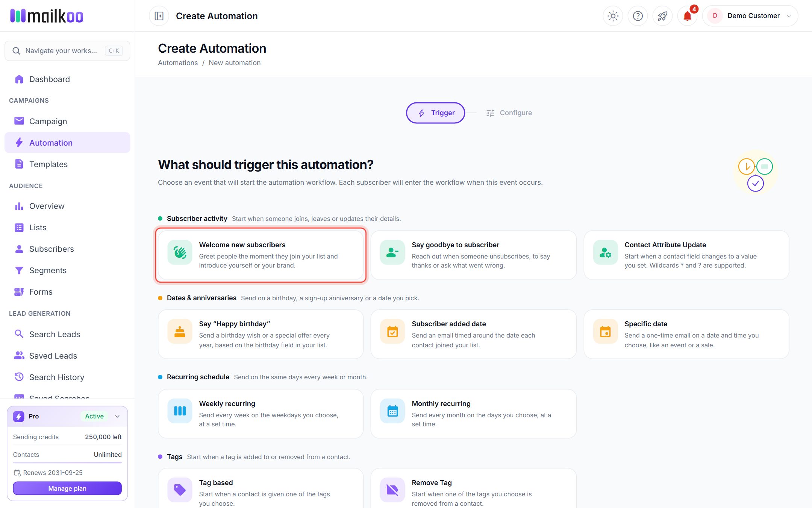Screen dimensions: 812x508
Task: Click the Forms icon in sidebar
Action: [x=19, y=292]
